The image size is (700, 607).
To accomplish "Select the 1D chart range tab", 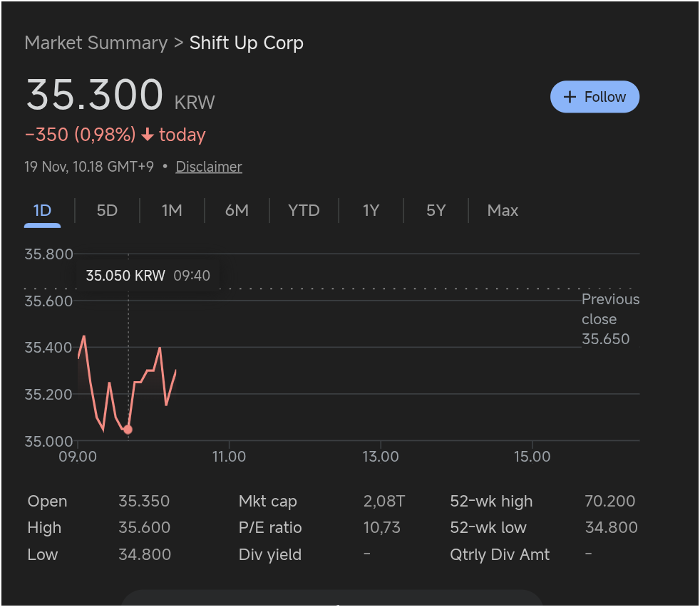I will [x=42, y=210].
